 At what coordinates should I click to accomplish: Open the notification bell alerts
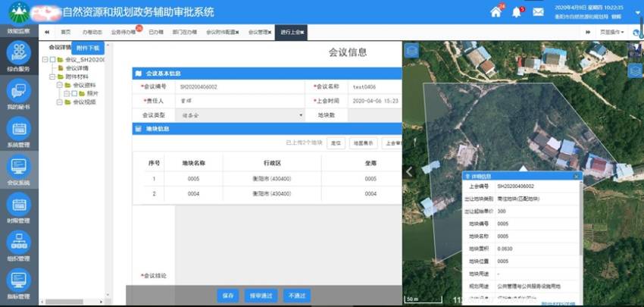pos(517,11)
